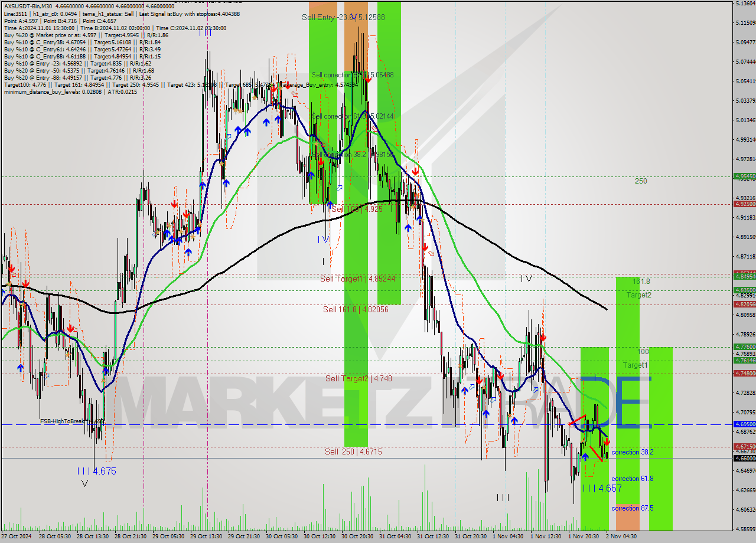Select the red 4.92500 price tag
756x543 pixels.
pos(744,204)
